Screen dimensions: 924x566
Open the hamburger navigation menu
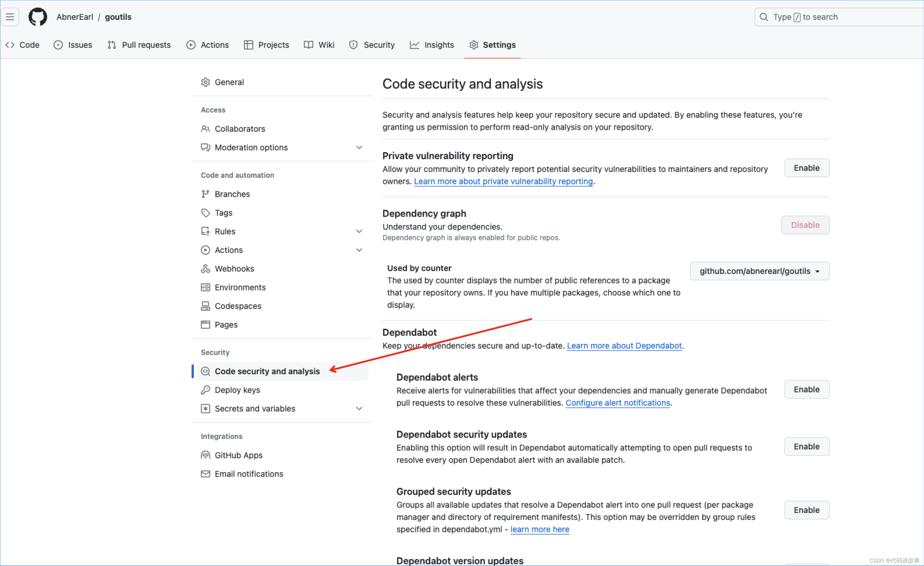coord(10,17)
